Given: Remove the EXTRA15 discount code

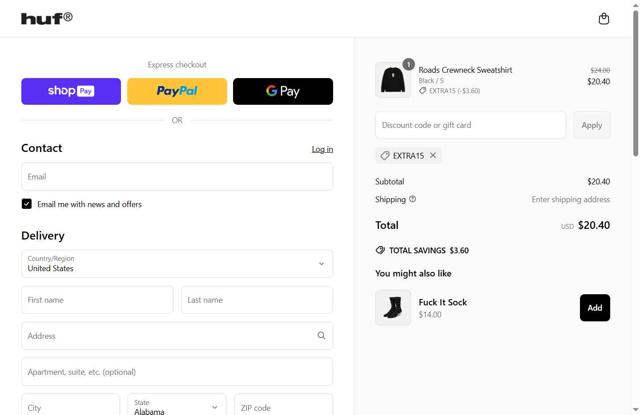Looking at the screenshot, I should pos(433,155).
